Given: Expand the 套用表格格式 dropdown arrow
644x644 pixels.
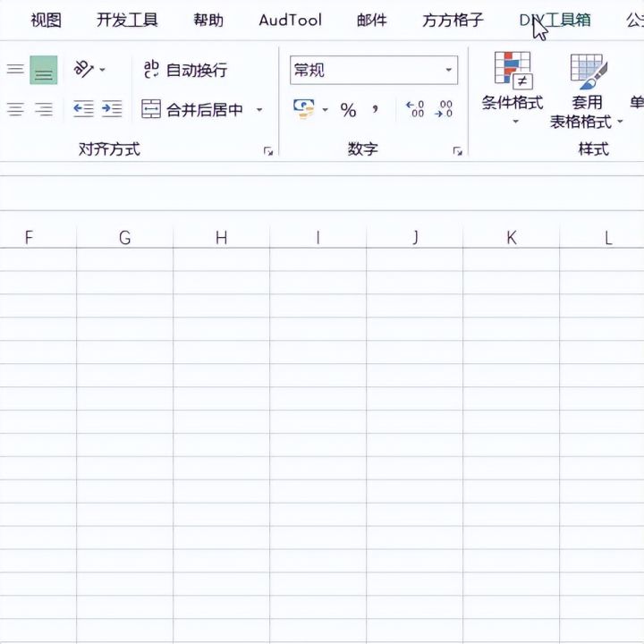Looking at the screenshot, I should tap(620, 122).
